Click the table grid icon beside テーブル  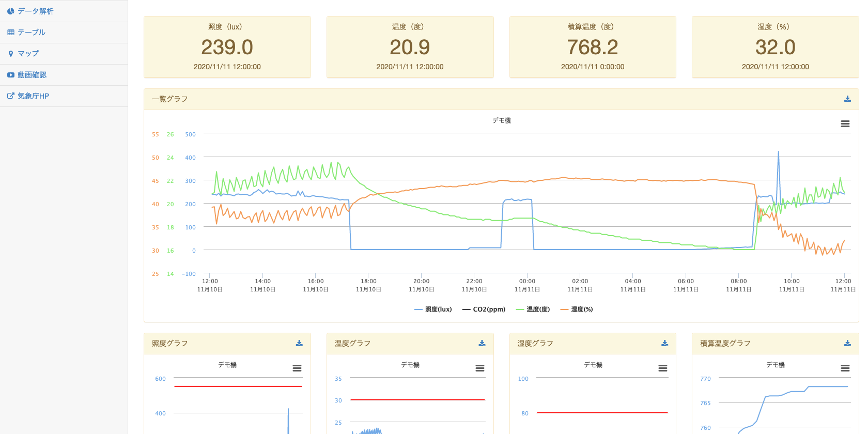pyautogui.click(x=11, y=32)
